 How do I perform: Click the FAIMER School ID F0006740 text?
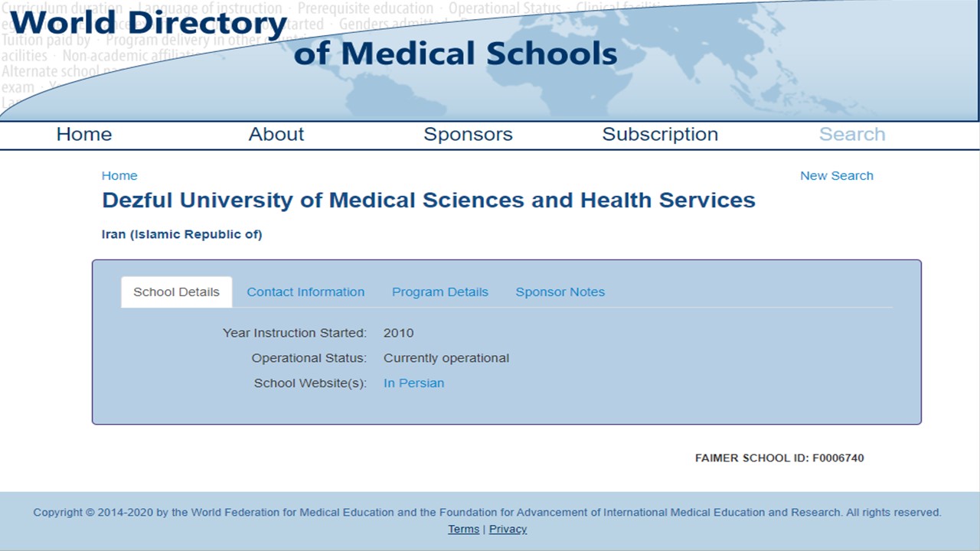[x=779, y=458]
